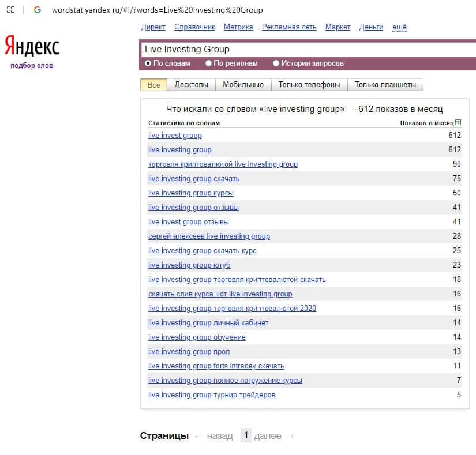The image size is (476, 455).
Task: Select the По словам radio button
Action: [x=148, y=63]
